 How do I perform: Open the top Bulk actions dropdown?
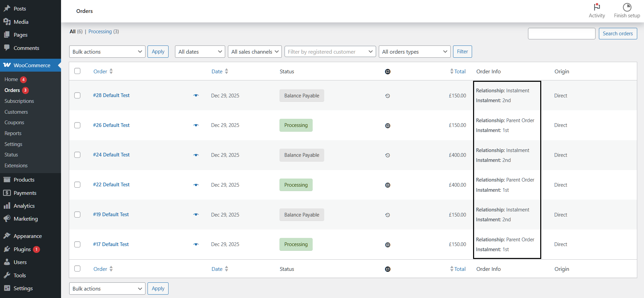pyautogui.click(x=107, y=52)
